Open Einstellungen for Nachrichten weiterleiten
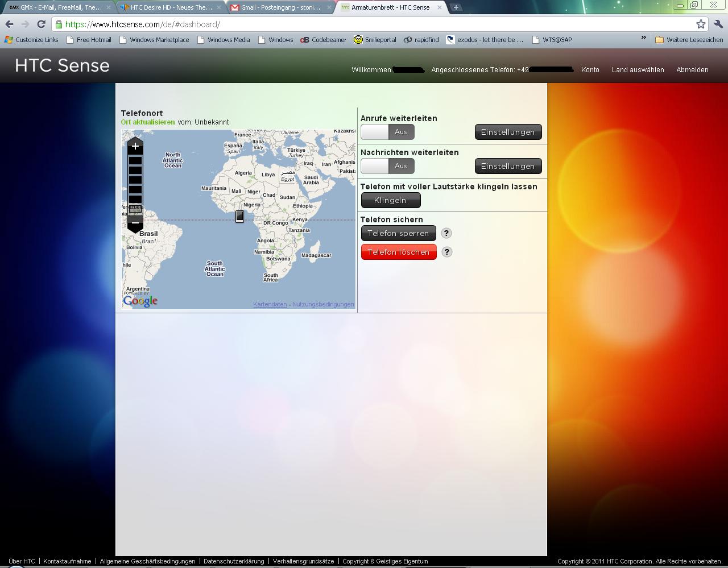Screen dimensions: 728x568 pyautogui.click(x=508, y=166)
